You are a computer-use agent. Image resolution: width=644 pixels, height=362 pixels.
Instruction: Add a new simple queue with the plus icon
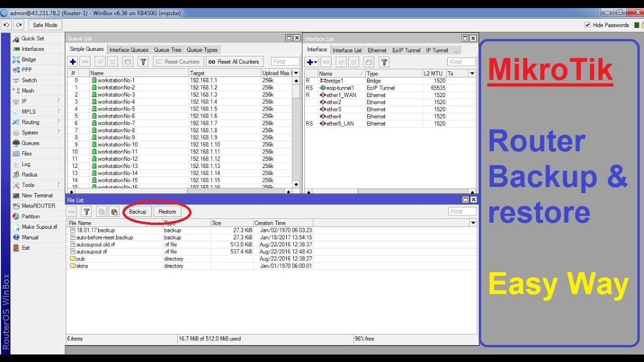coord(73,62)
